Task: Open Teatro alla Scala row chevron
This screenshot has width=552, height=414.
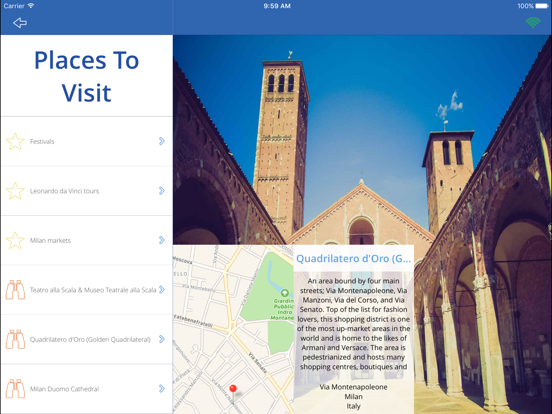Action: coord(162,290)
